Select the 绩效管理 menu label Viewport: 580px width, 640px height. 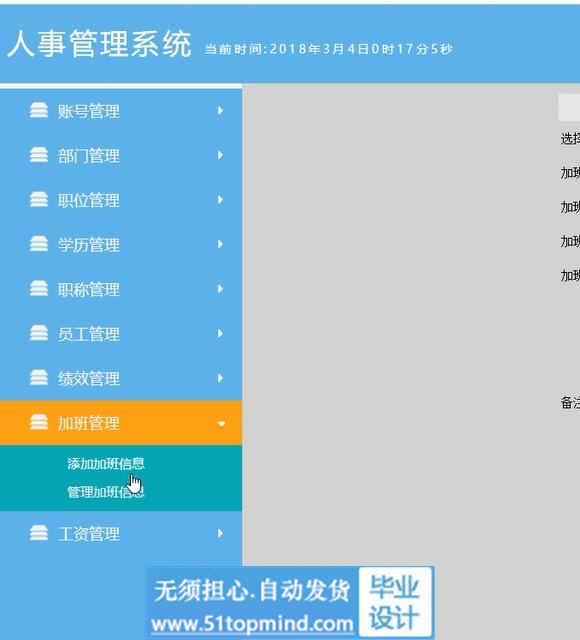[x=89, y=378]
